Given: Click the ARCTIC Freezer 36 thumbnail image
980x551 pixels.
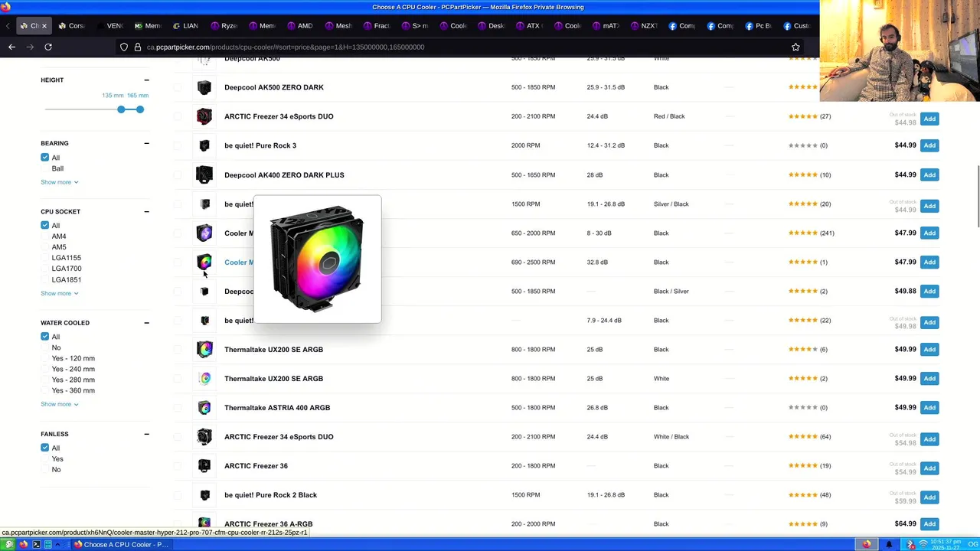Looking at the screenshot, I should coord(204,466).
